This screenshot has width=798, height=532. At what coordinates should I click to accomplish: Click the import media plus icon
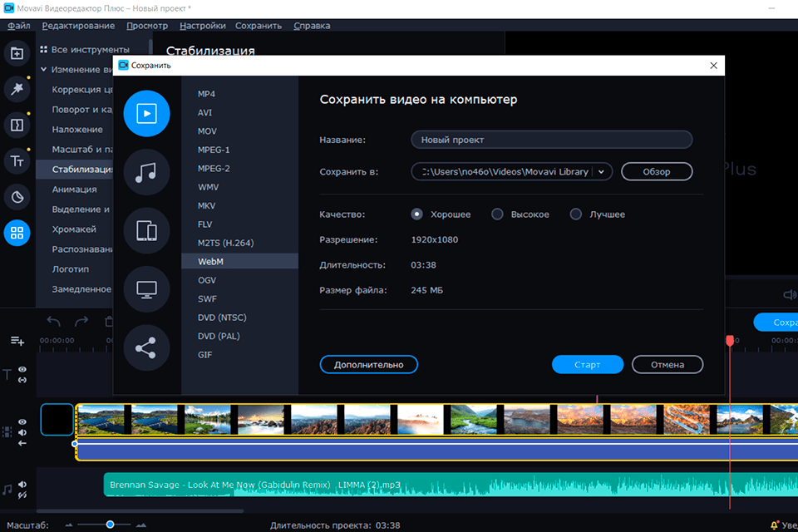pyautogui.click(x=17, y=54)
